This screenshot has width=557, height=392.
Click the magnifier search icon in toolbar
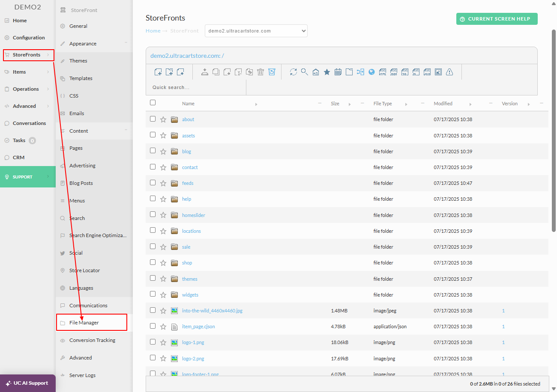pyautogui.click(x=305, y=72)
